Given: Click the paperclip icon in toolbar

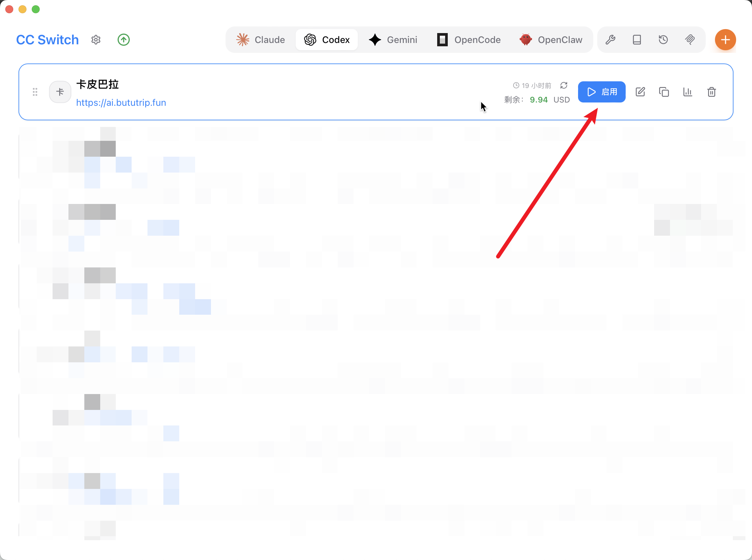Looking at the screenshot, I should 689,40.
